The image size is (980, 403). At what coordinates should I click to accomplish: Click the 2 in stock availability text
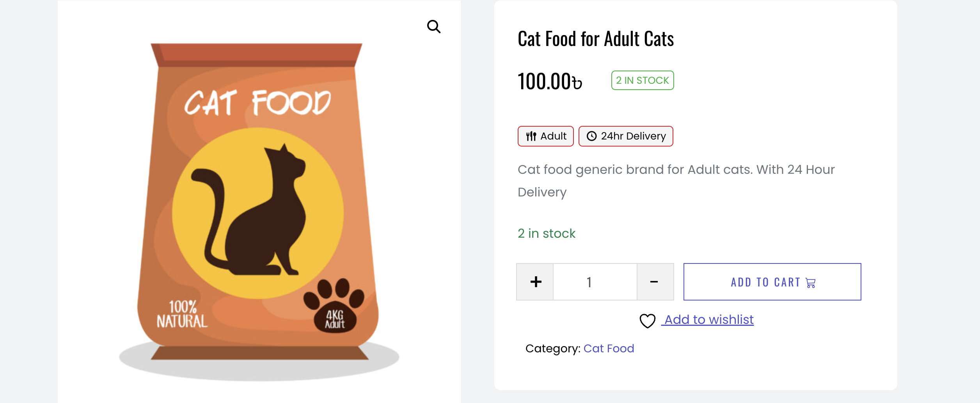546,233
